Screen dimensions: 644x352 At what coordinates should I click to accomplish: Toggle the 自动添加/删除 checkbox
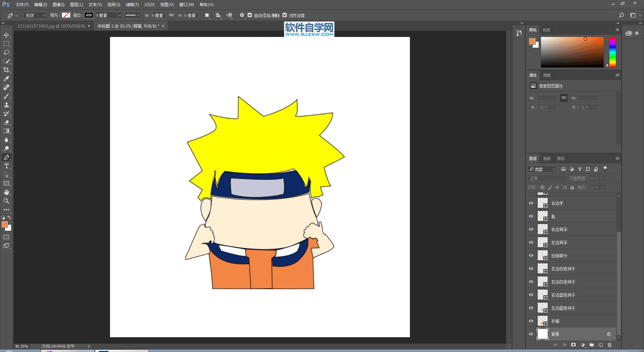point(250,15)
